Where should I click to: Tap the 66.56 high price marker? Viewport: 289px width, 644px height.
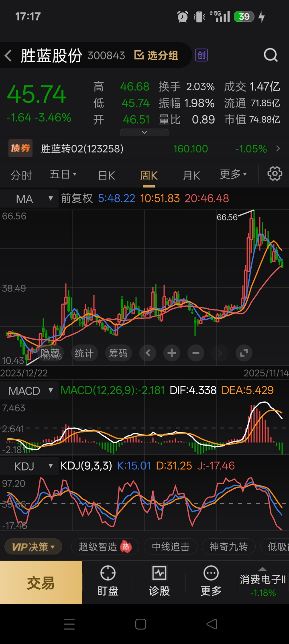tap(227, 217)
